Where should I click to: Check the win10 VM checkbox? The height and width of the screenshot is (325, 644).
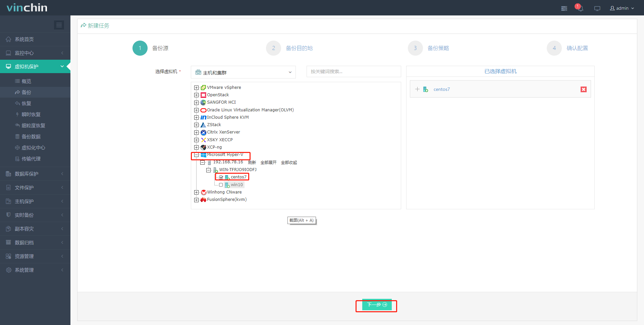[x=221, y=185]
